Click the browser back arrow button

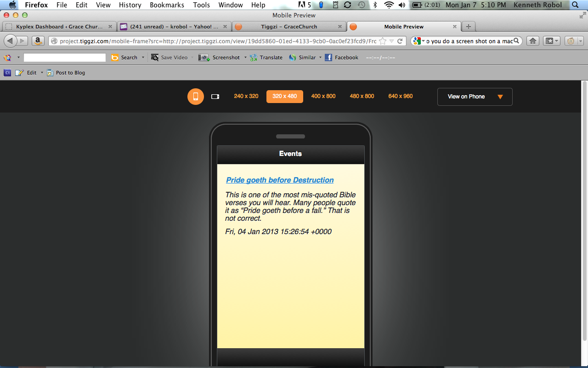pyautogui.click(x=10, y=41)
